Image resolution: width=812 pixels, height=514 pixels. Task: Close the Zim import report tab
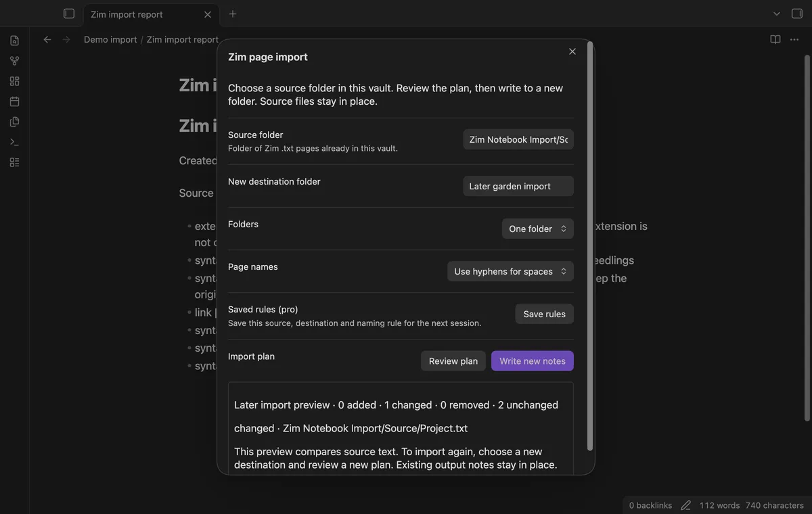point(208,14)
